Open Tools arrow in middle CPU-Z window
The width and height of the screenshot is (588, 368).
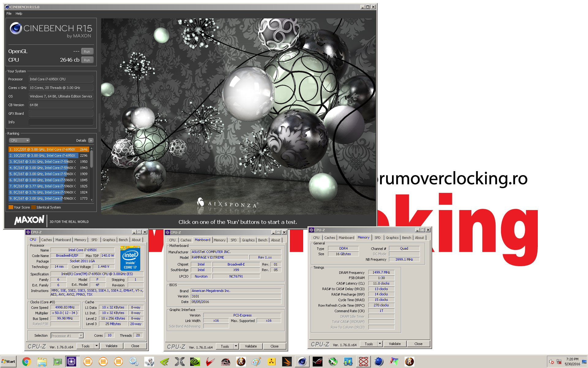236,346
